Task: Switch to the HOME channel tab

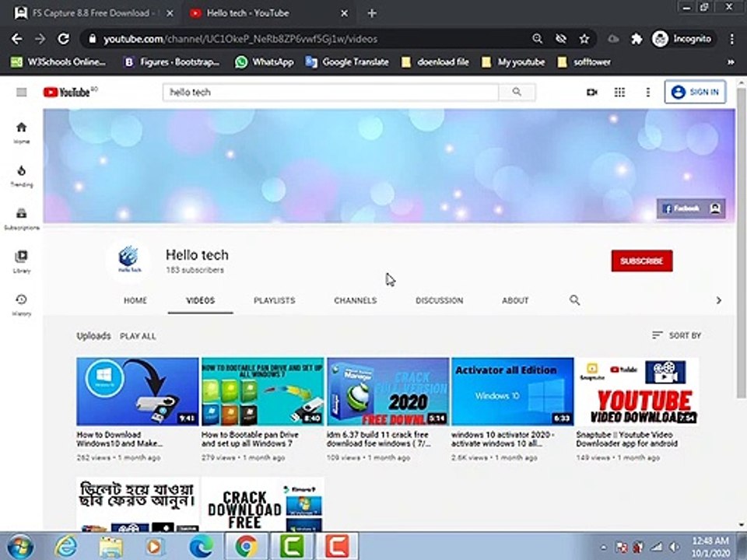Action: click(x=135, y=300)
